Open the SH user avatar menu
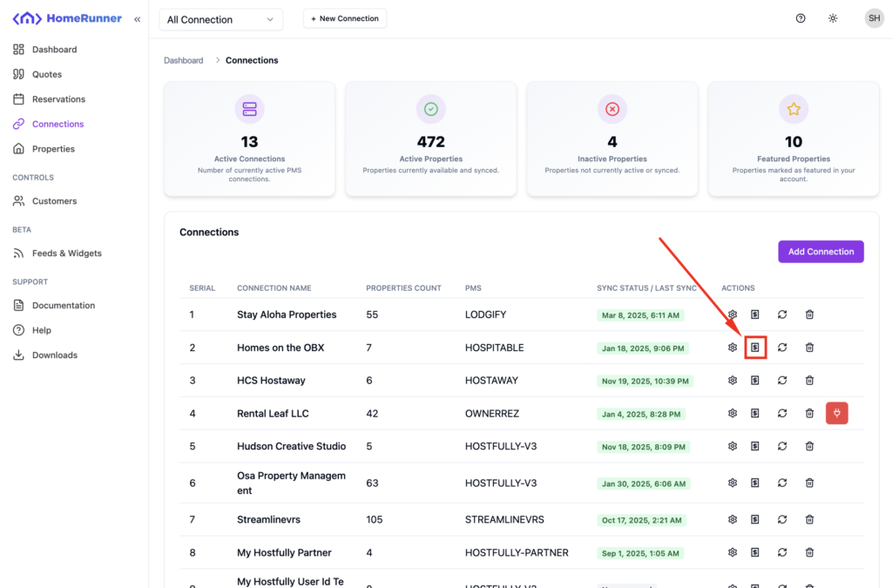892x588 pixels. (x=874, y=18)
